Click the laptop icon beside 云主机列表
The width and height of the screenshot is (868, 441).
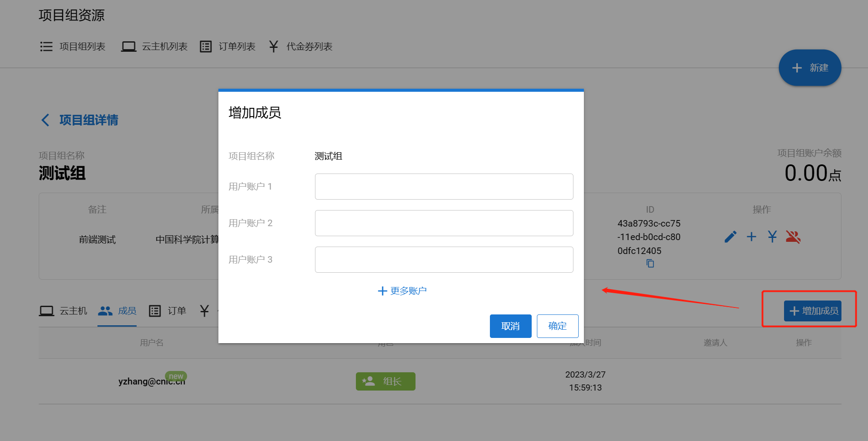[128, 47]
